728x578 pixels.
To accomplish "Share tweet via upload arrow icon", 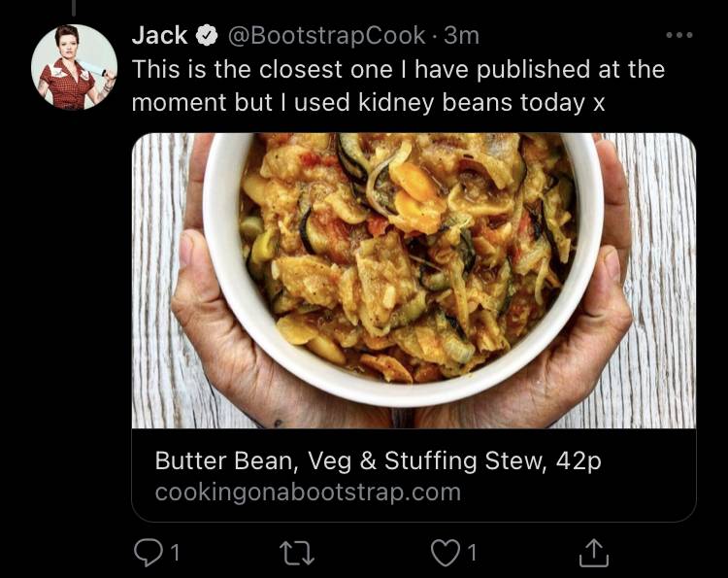I will point(594,553).
